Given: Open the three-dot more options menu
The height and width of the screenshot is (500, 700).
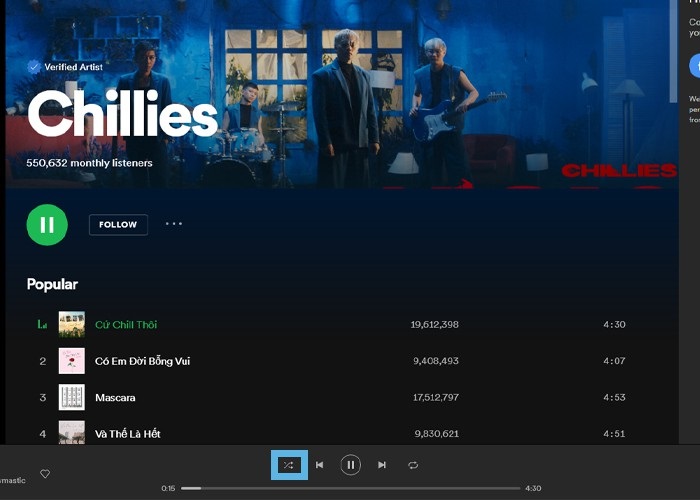Looking at the screenshot, I should (174, 224).
